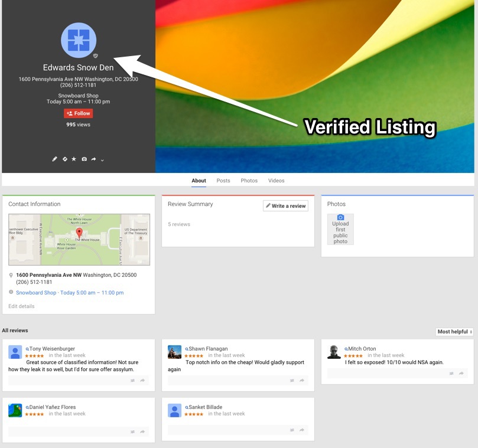Screen dimensions: 478x448
Task: Switch to the Posts tab
Action: tap(223, 181)
